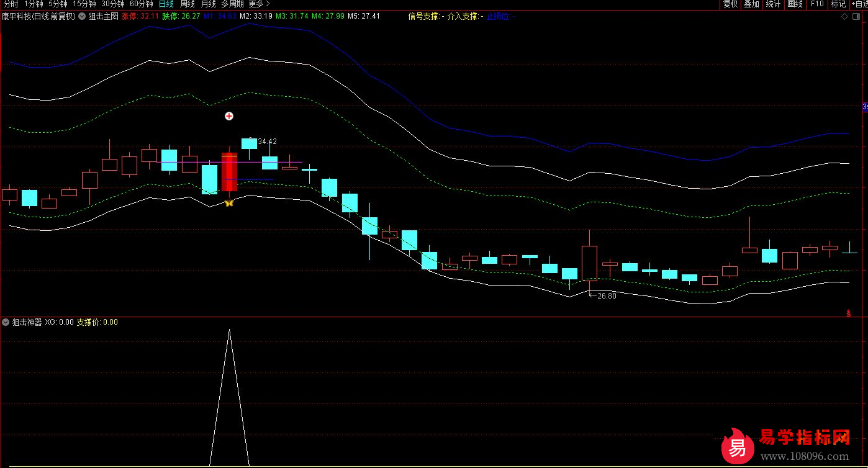Click the diamond icon at chart top-right
This screenshot has height=468, width=868.
[844, 16]
